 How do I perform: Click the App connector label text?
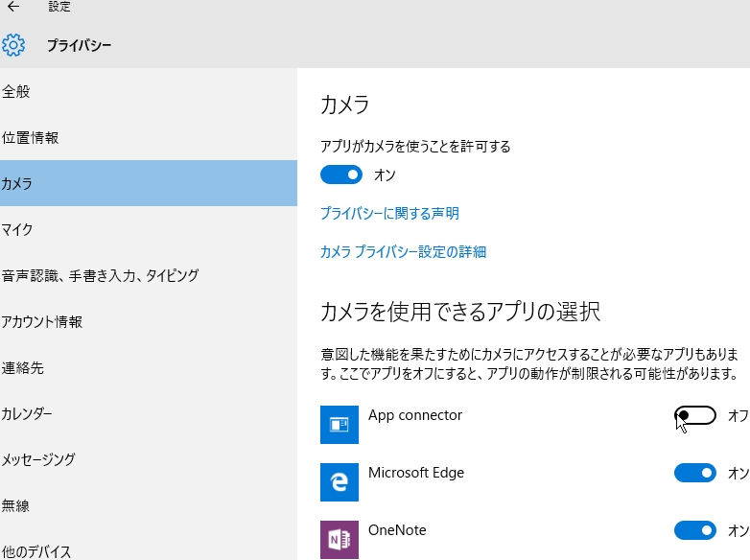[x=414, y=415]
